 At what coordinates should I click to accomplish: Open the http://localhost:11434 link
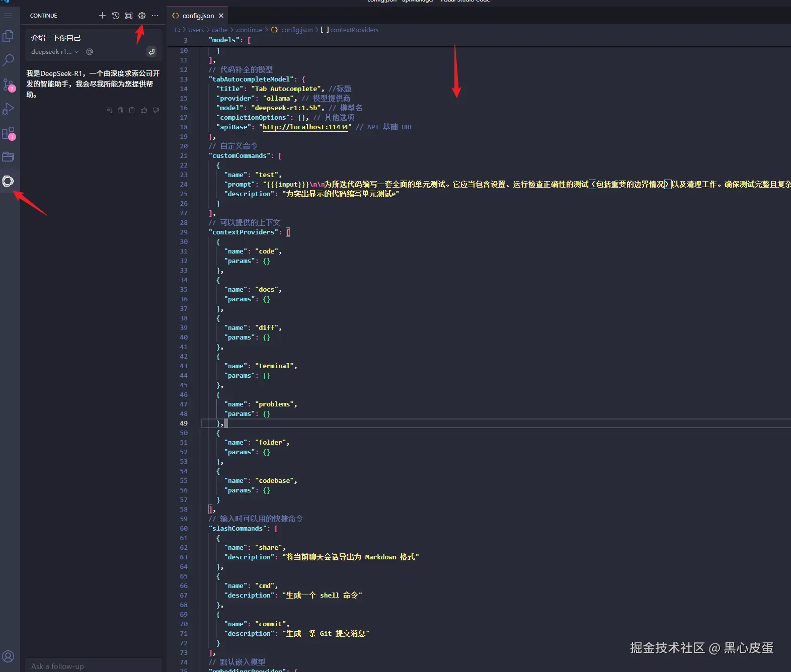click(x=305, y=127)
